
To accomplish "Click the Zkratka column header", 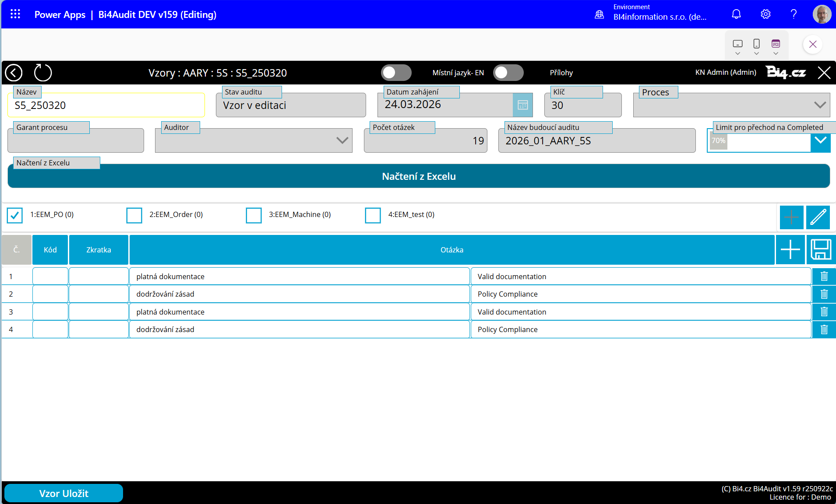I will 99,250.
